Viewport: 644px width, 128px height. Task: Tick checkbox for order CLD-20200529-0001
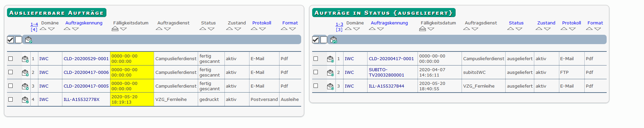click(x=11, y=58)
